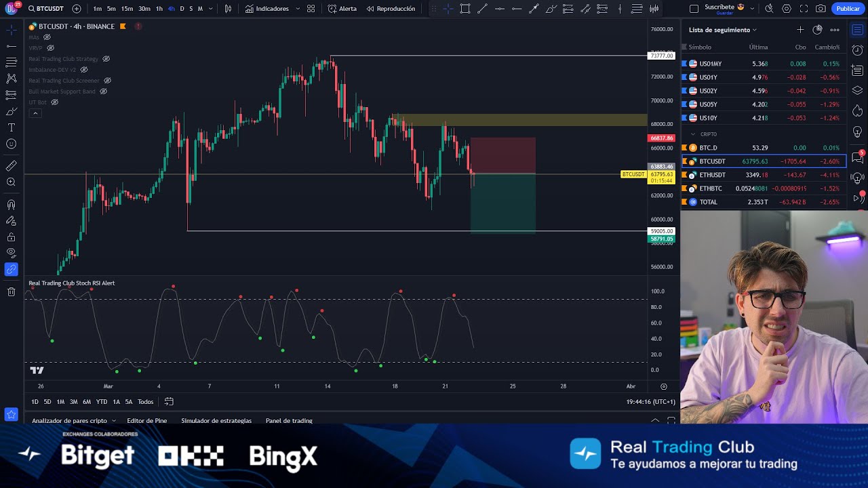Show the MAs indicator via eye icon

[47, 37]
